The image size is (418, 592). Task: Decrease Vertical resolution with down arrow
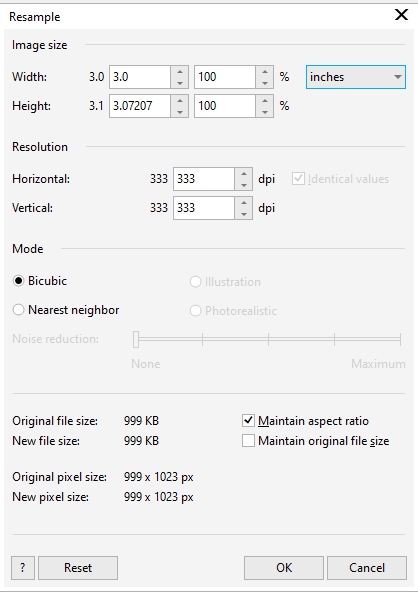click(244, 214)
